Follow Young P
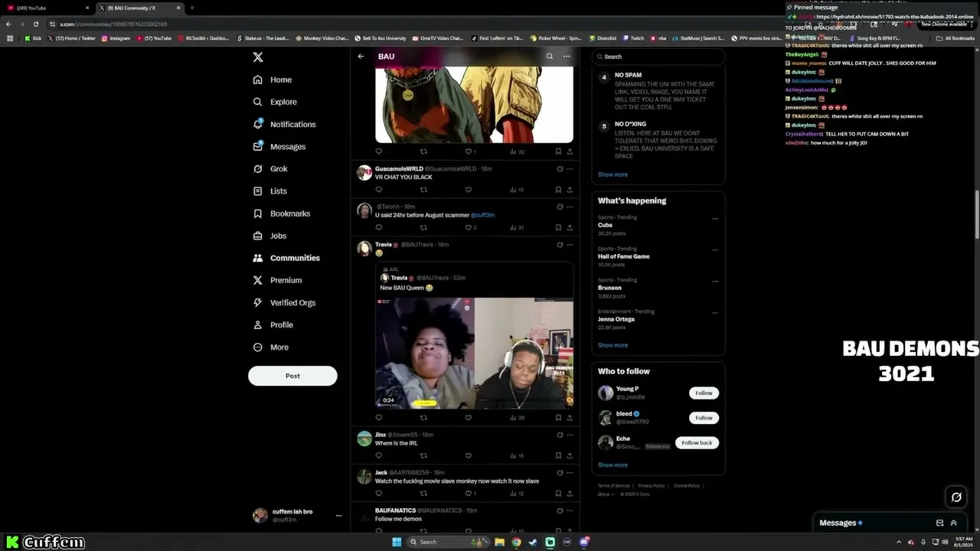Image resolution: width=980 pixels, height=551 pixels. pyautogui.click(x=704, y=393)
